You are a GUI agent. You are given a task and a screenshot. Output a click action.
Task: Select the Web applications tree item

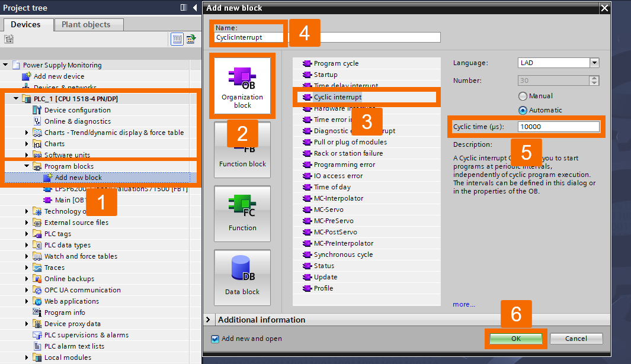point(72,301)
